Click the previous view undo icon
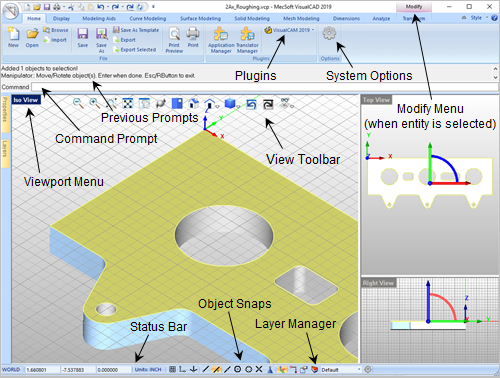Image resolution: width=500 pixels, height=378 pixels. click(251, 104)
